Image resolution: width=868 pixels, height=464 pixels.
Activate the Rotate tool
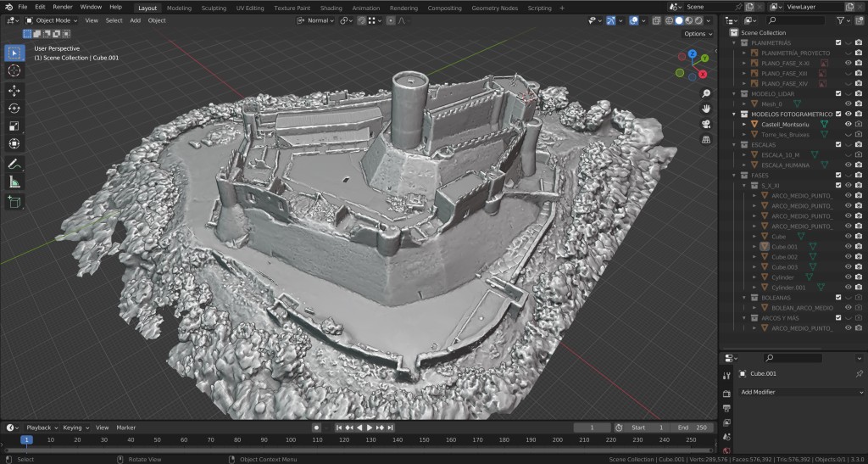[x=14, y=108]
